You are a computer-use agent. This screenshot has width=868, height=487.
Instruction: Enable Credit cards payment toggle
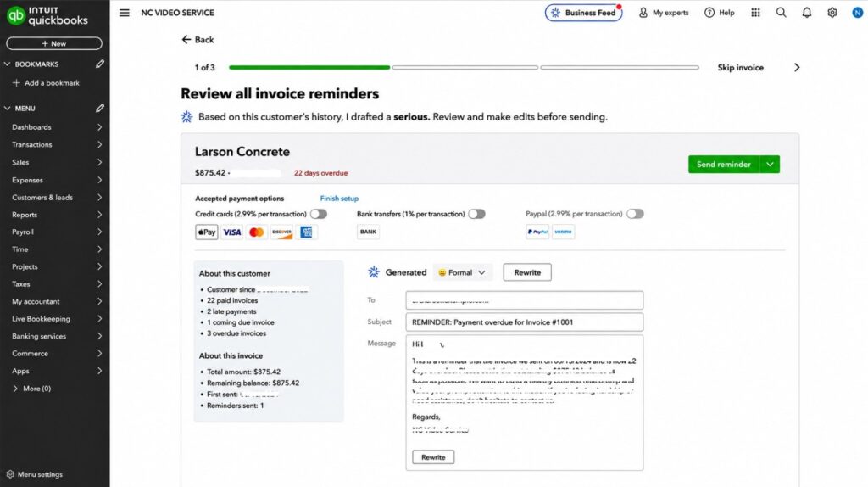point(319,214)
